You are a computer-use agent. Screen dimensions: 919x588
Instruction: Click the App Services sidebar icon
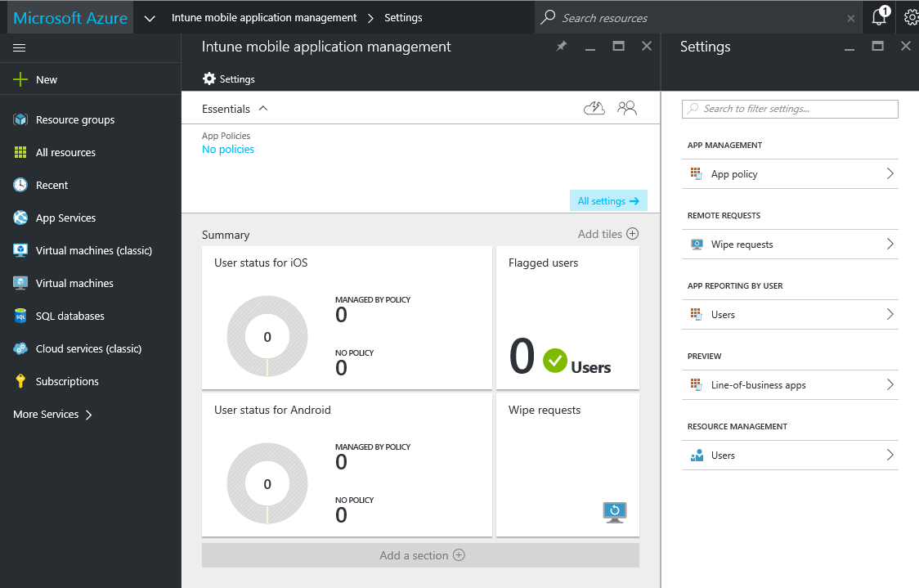coord(19,218)
